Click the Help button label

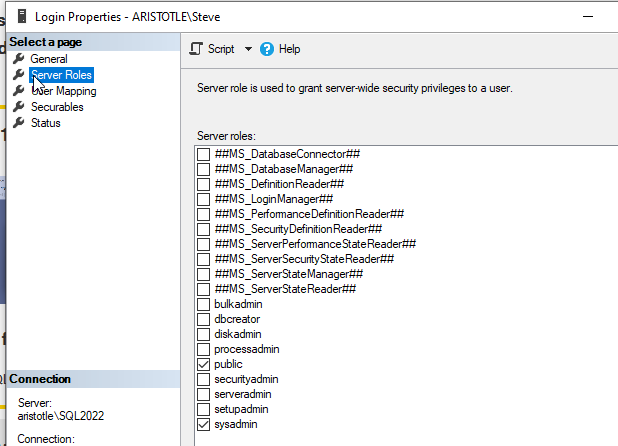click(289, 49)
